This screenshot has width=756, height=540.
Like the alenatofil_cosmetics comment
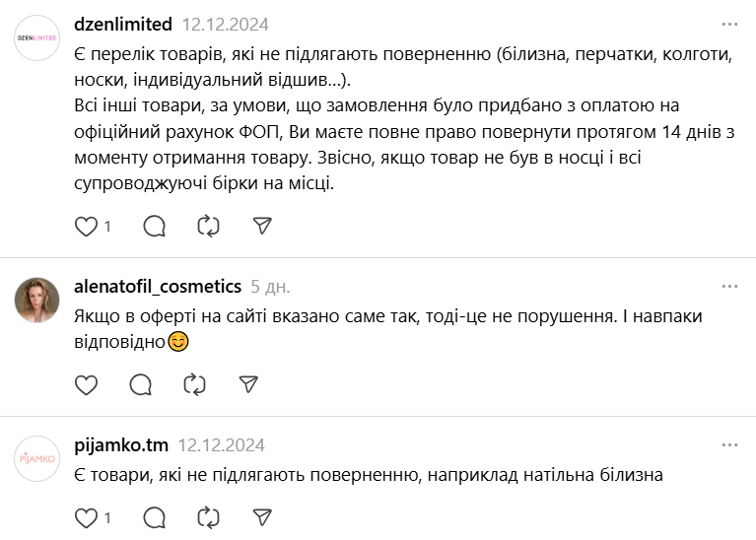click(87, 384)
